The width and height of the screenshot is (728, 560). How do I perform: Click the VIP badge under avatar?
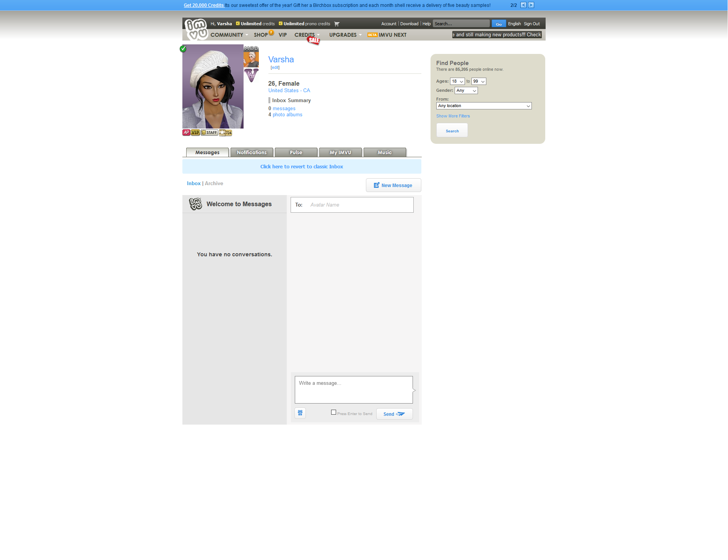pyautogui.click(x=195, y=132)
